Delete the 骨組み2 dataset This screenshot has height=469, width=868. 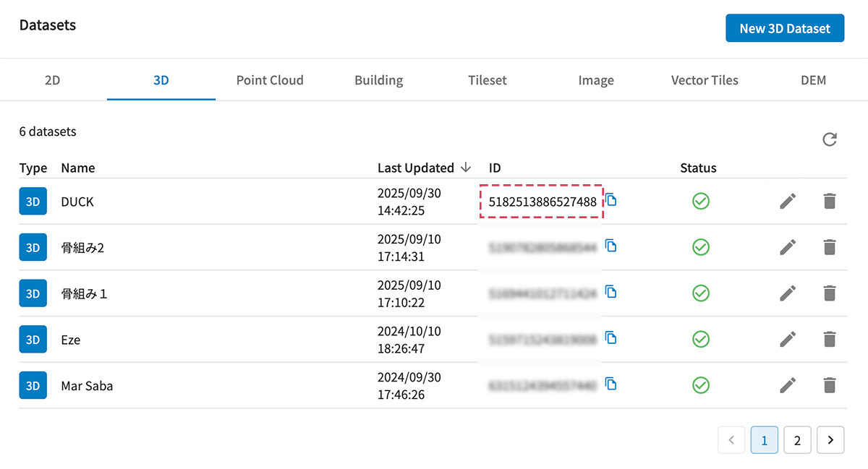[829, 247]
